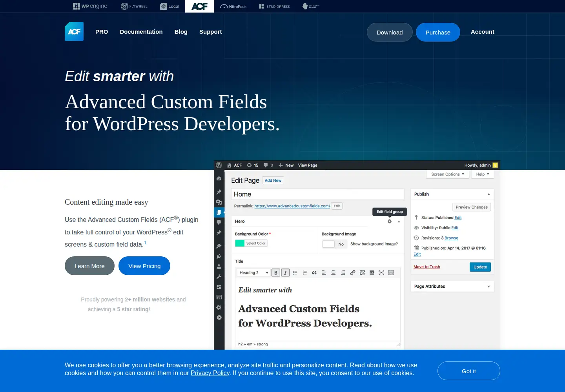This screenshot has height=392, width=565.
Task: Click the insert link editor icon
Action: [353, 272]
